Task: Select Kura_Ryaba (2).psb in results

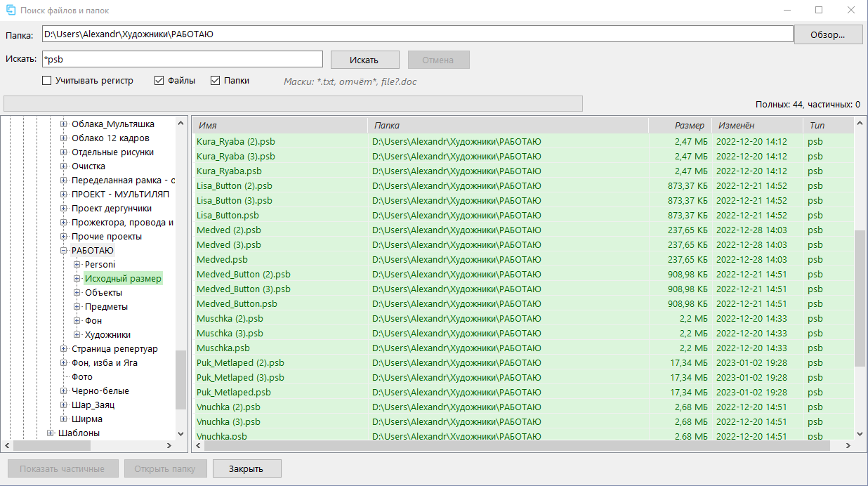Action: 523,141
